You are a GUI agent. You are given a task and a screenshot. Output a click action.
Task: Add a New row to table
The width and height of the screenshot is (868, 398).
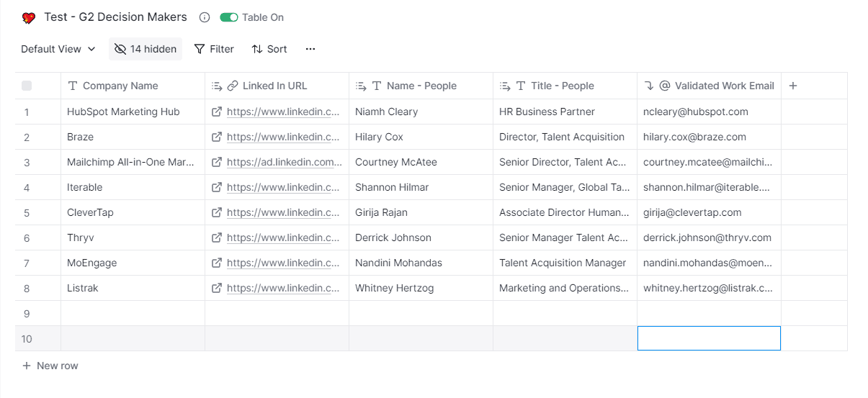[50, 366]
